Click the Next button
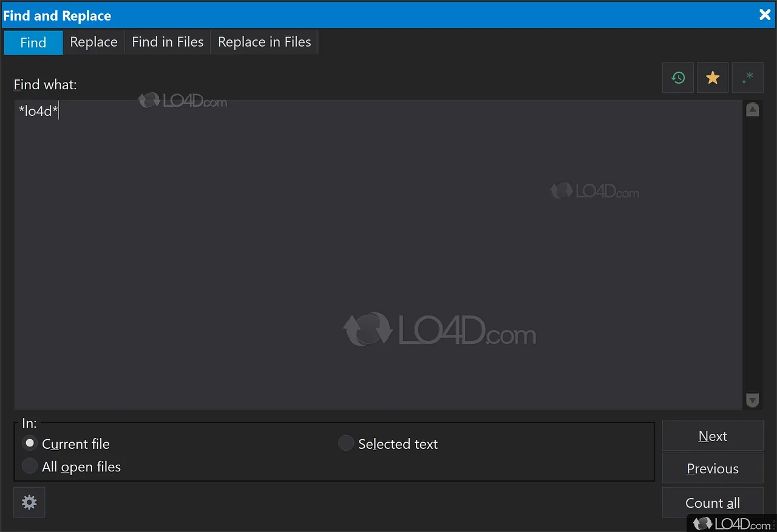Viewport: 777px width, 532px height. 713,436
